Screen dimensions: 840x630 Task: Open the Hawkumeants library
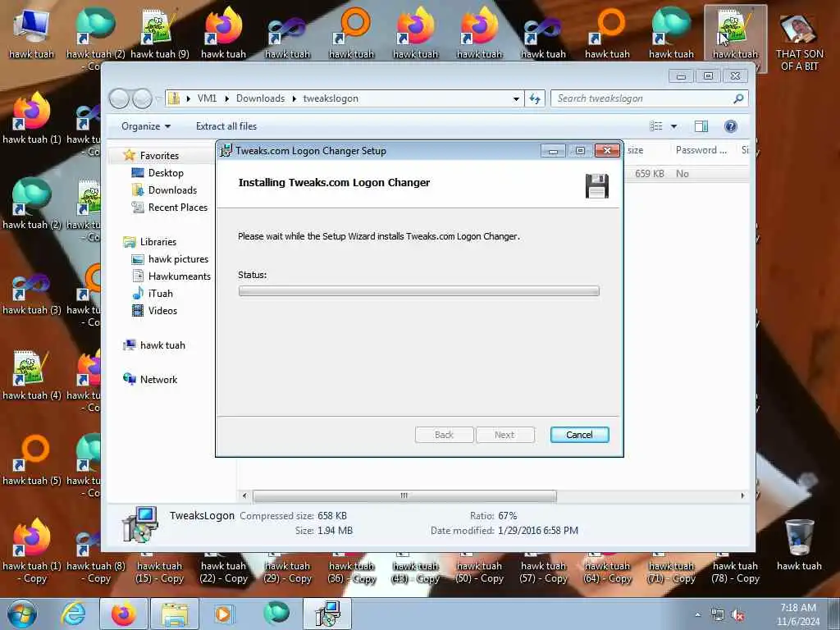(179, 276)
